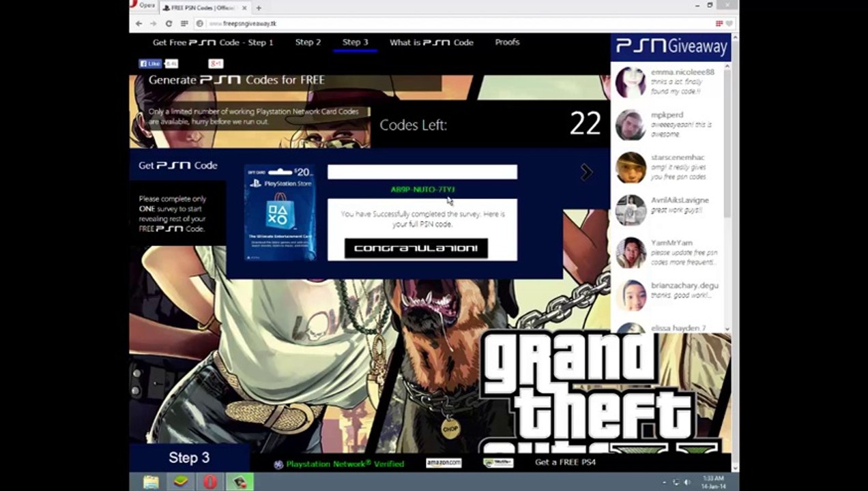This screenshot has width=868, height=491.
Task: Open BlueStacks from the taskbar
Action: pos(180,482)
